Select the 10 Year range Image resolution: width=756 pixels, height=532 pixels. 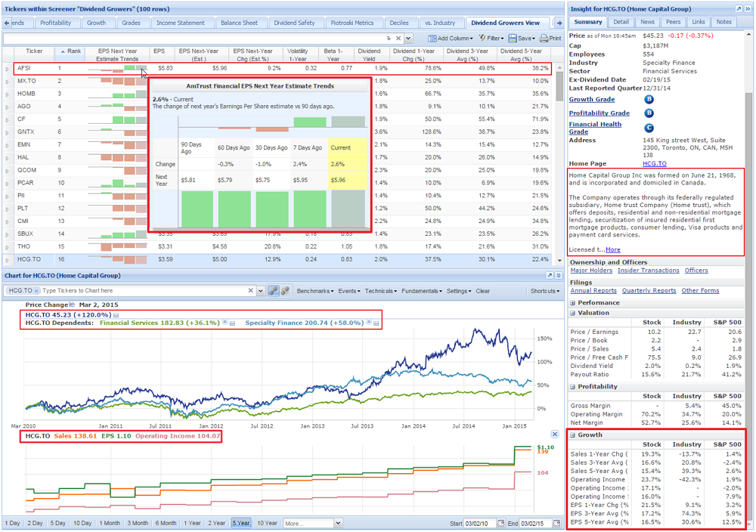(267, 524)
